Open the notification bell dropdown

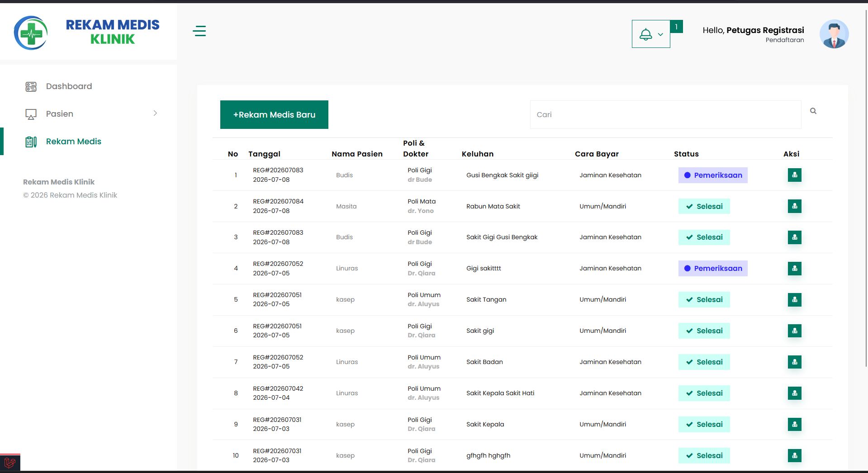[651, 34]
